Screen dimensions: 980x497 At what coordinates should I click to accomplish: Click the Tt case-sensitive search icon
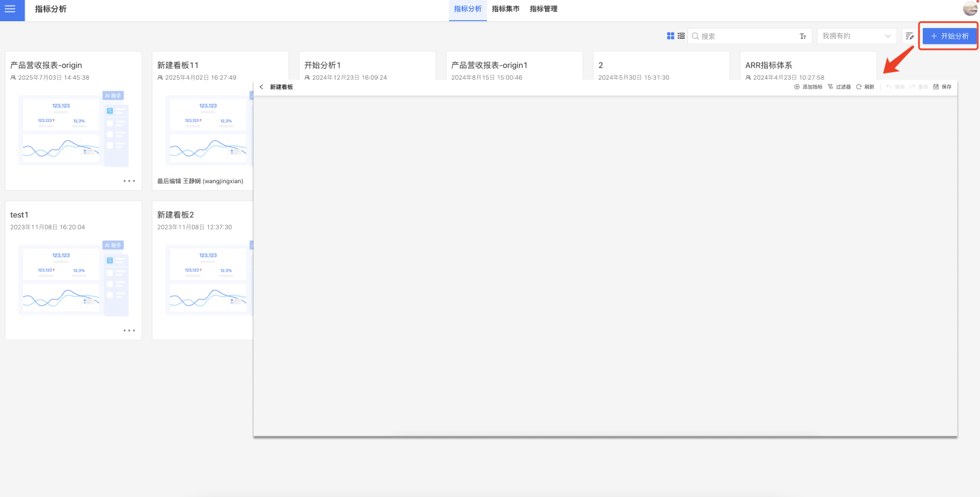pyautogui.click(x=803, y=36)
